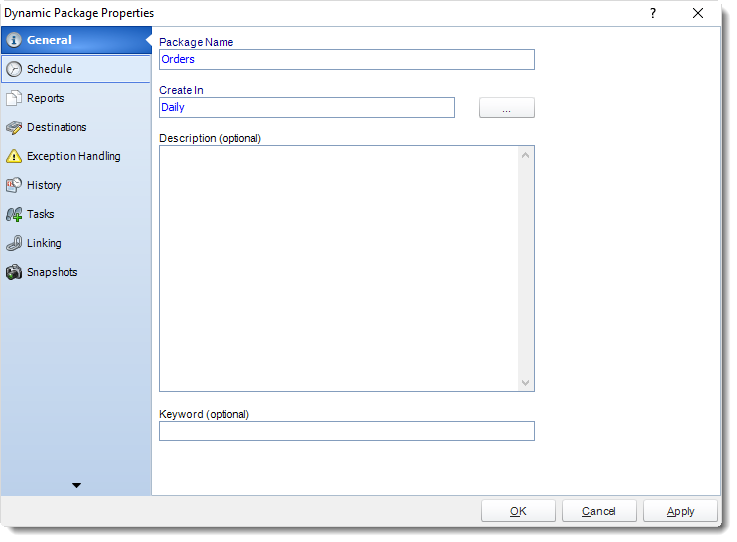Image resolution: width=737 pixels, height=542 pixels.
Task: Open Exception Handling section
Action: (x=76, y=156)
